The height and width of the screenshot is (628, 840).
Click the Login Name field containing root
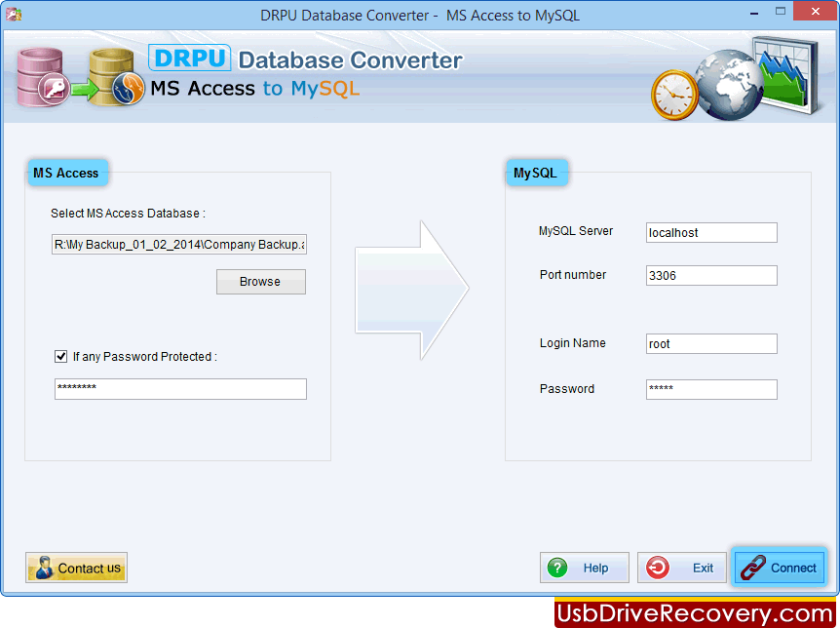(x=711, y=344)
